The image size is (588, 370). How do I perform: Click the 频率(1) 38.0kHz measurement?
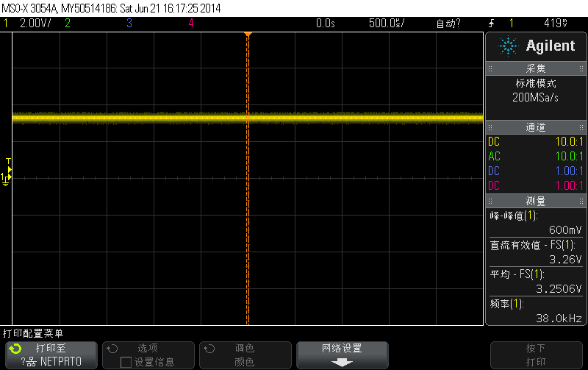(x=536, y=311)
